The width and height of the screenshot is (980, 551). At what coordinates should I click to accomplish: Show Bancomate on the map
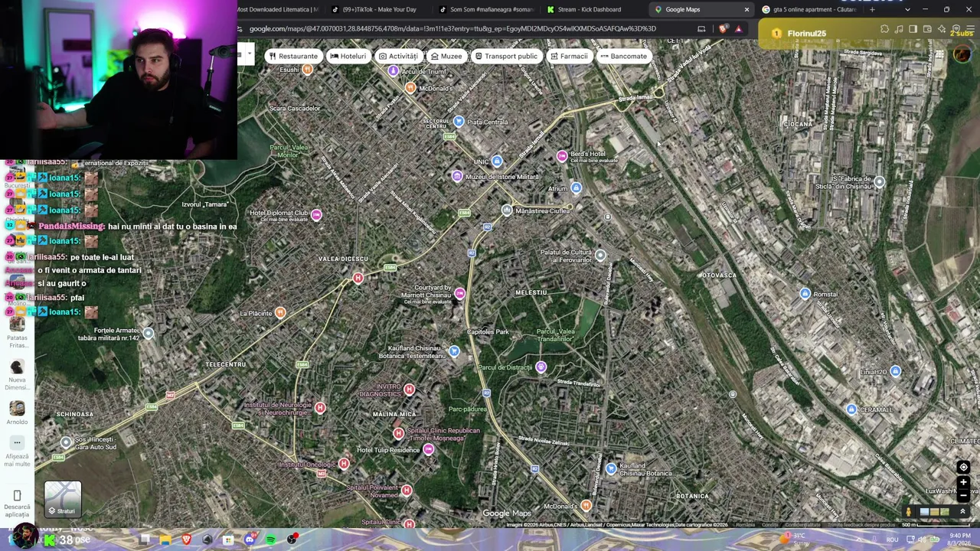pyautogui.click(x=623, y=56)
